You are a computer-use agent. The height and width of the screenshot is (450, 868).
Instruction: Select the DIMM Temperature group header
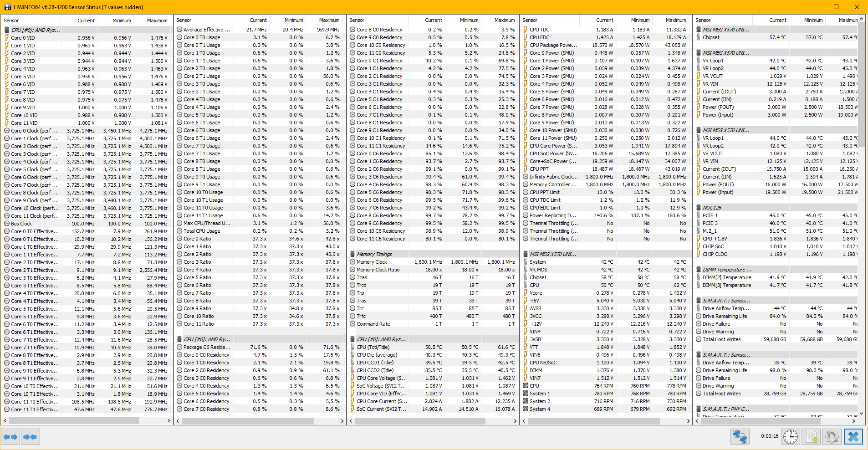pos(776,270)
